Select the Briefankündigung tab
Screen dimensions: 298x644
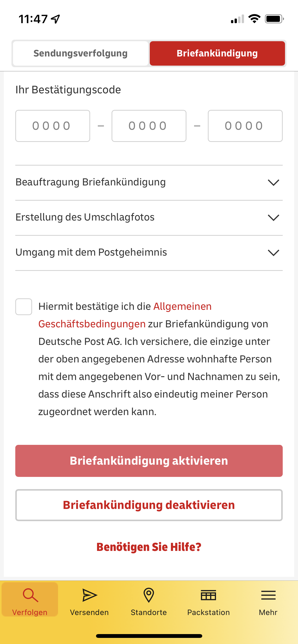pyautogui.click(x=217, y=53)
